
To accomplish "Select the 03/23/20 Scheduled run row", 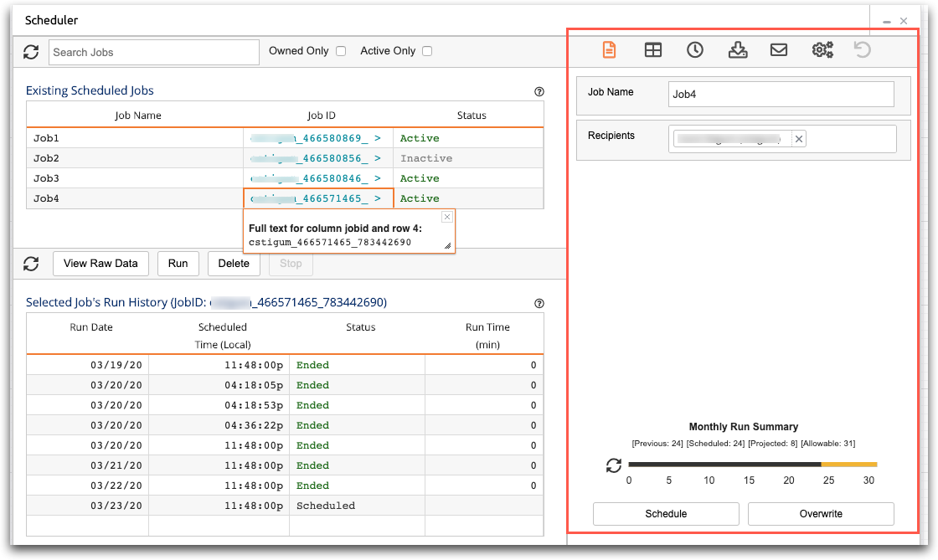I will pos(286,506).
